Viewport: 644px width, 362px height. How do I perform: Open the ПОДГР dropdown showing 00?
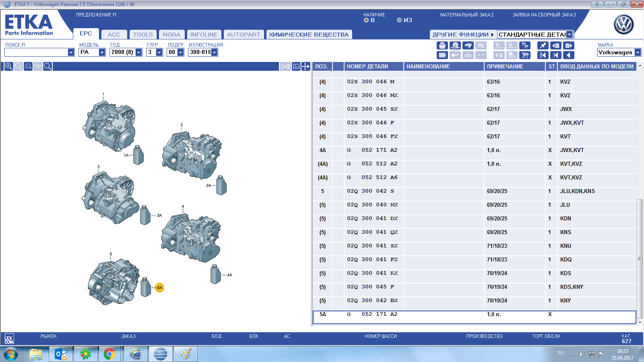click(181, 52)
